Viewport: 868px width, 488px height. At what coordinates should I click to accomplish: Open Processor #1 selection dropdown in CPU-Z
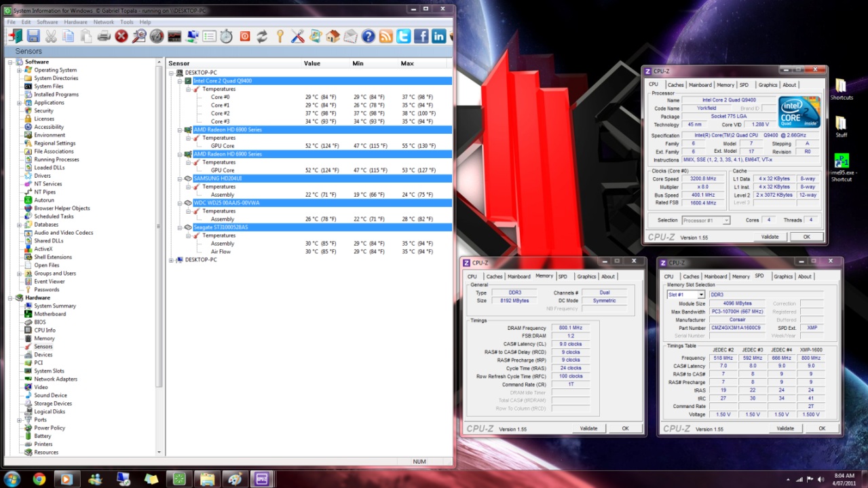coord(726,221)
